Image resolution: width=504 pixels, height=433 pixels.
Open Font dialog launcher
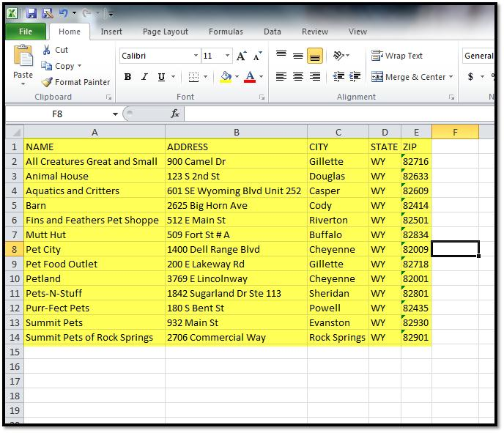(262, 97)
